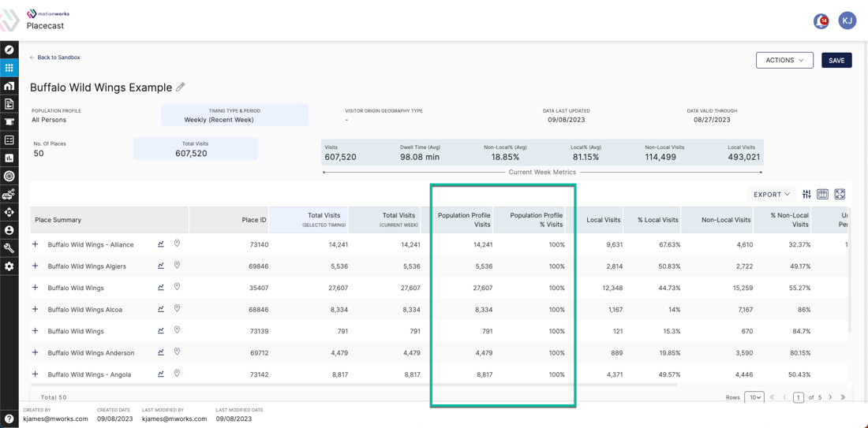Select the All Persons population profile value
Viewport: 868px width, 428px height.
(49, 120)
